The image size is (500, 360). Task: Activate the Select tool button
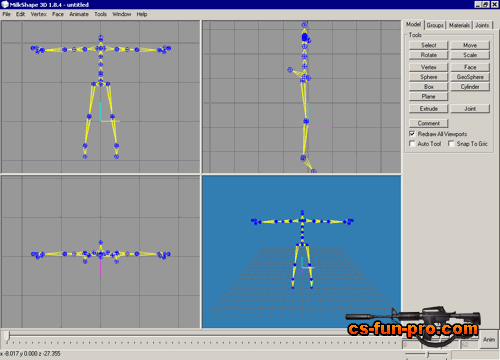pyautogui.click(x=428, y=45)
